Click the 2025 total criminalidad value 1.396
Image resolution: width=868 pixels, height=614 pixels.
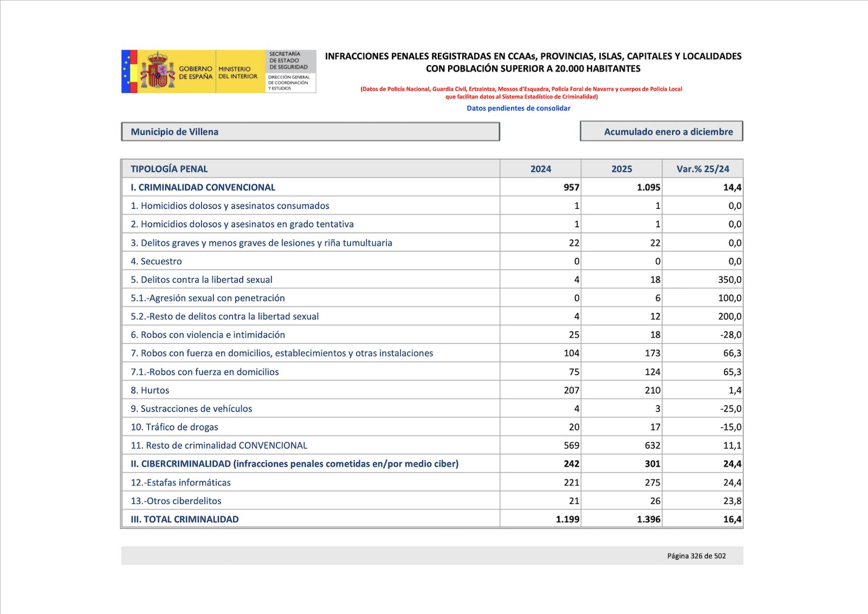(648, 519)
